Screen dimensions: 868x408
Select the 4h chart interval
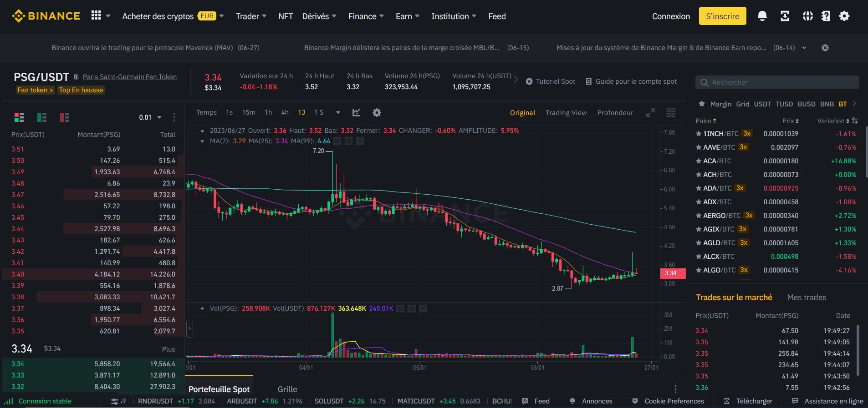click(285, 112)
